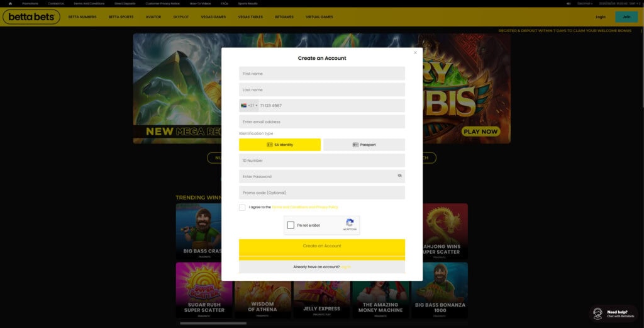
Task: Toggle password visibility eye icon
Action: pos(399,176)
